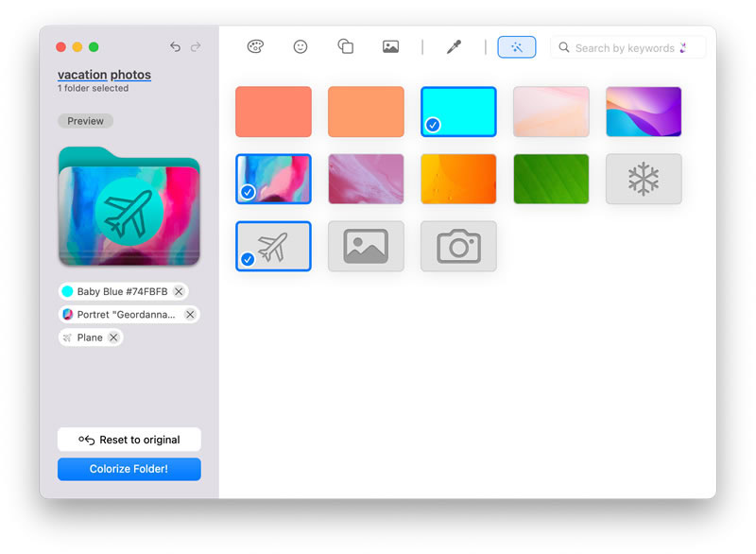Click the Search by keywords field
756x554 pixels.
[627, 47]
